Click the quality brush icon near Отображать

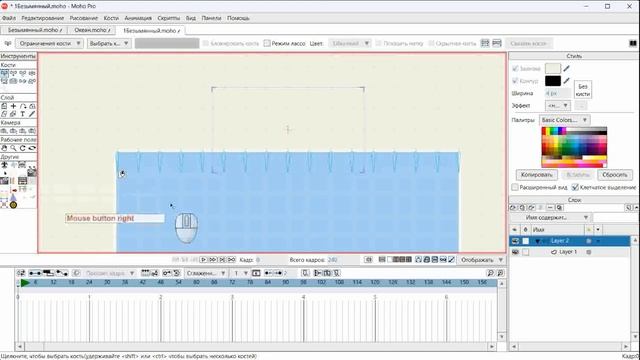tap(451, 260)
